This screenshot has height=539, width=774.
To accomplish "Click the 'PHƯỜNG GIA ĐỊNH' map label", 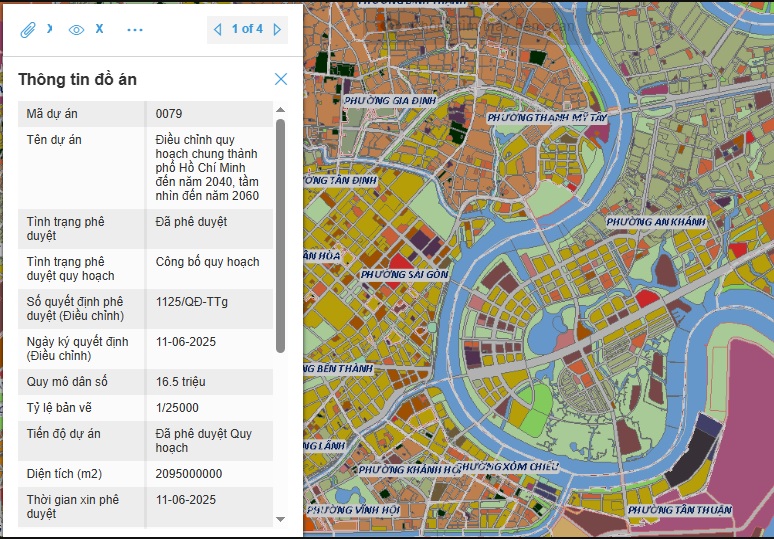I will (390, 101).
